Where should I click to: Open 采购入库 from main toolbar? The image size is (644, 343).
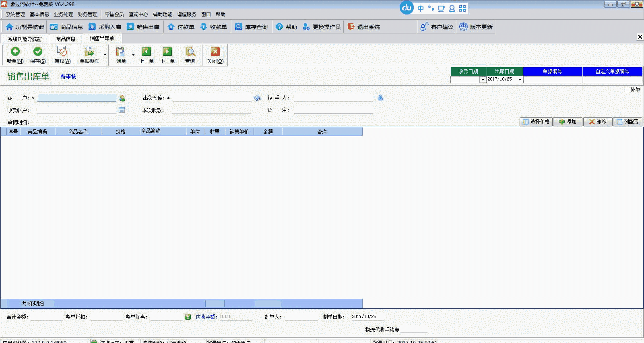[x=105, y=27]
